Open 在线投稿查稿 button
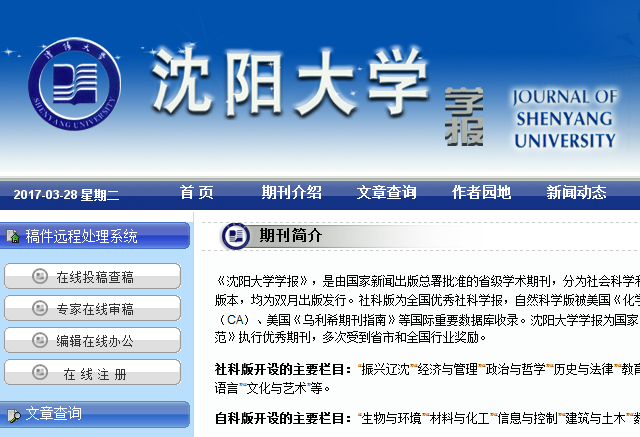This screenshot has width=640, height=437. [x=93, y=276]
